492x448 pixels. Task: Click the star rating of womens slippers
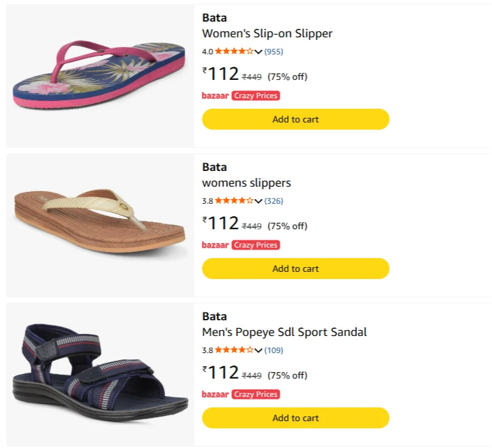pyautogui.click(x=234, y=200)
